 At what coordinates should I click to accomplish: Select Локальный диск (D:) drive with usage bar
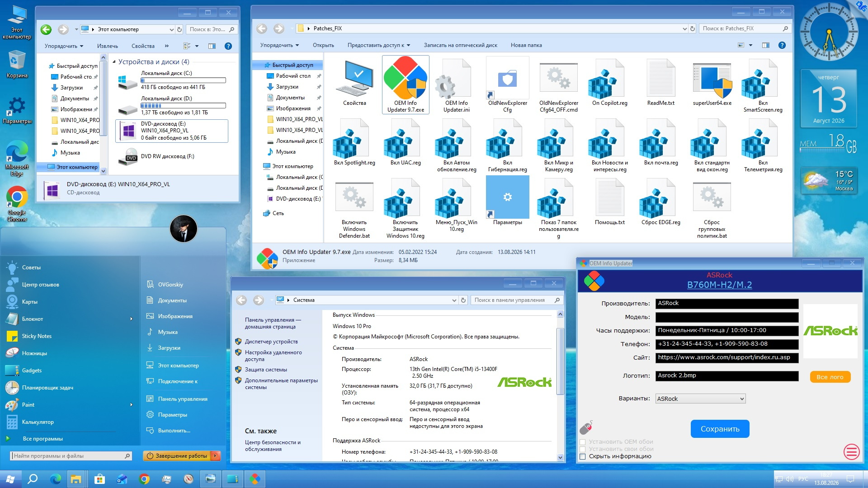172,105
